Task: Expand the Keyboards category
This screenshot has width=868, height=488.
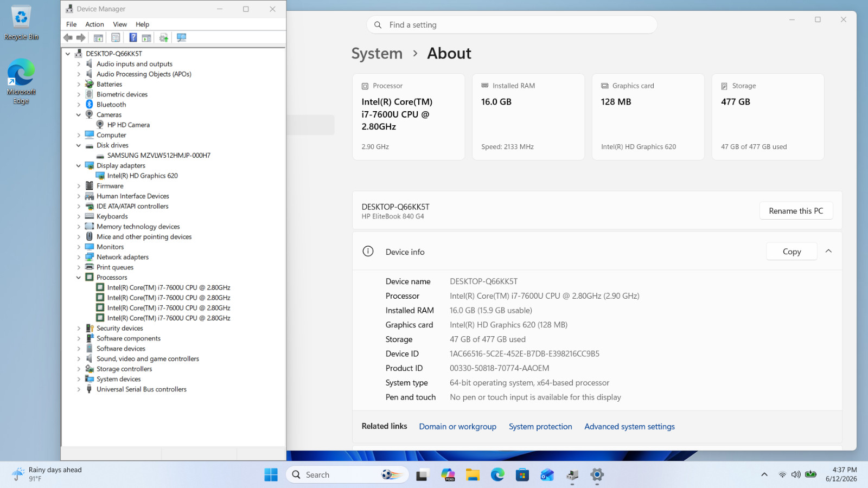Action: [79, 216]
